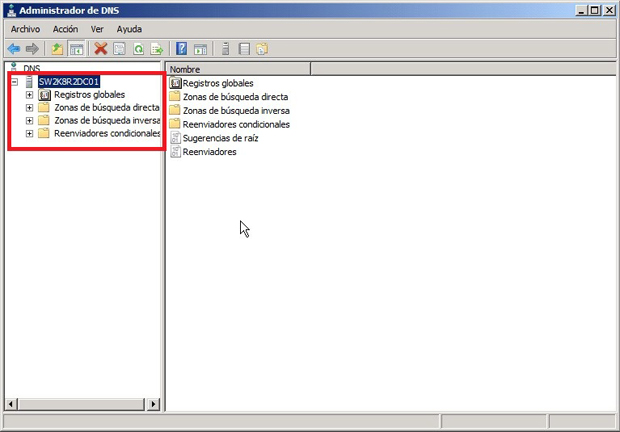Expand Zonas de búsqueda inversa in tree
Viewport: 620px width, 432px height.
click(x=29, y=121)
